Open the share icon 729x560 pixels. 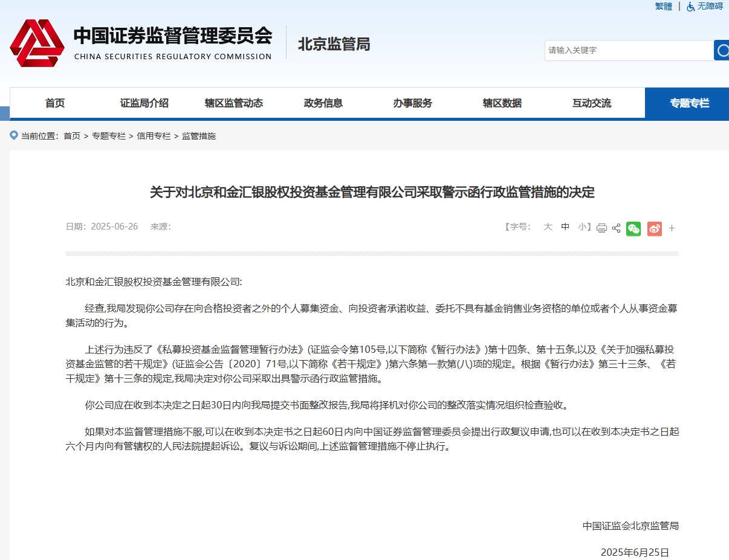(616, 228)
